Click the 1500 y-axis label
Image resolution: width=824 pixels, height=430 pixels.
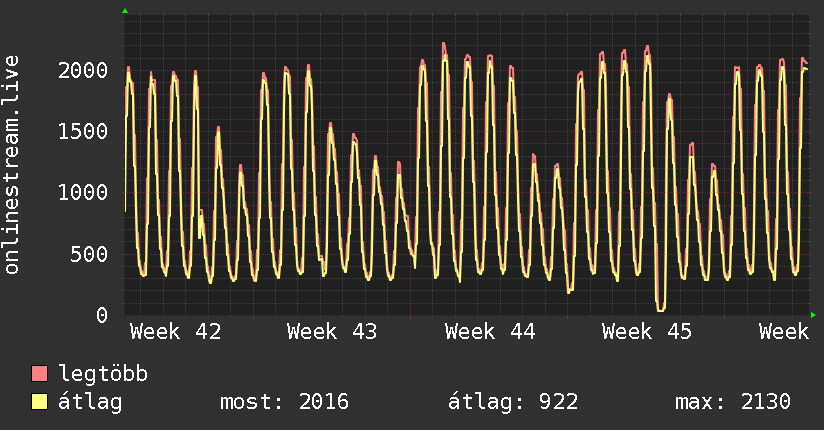[x=83, y=131]
